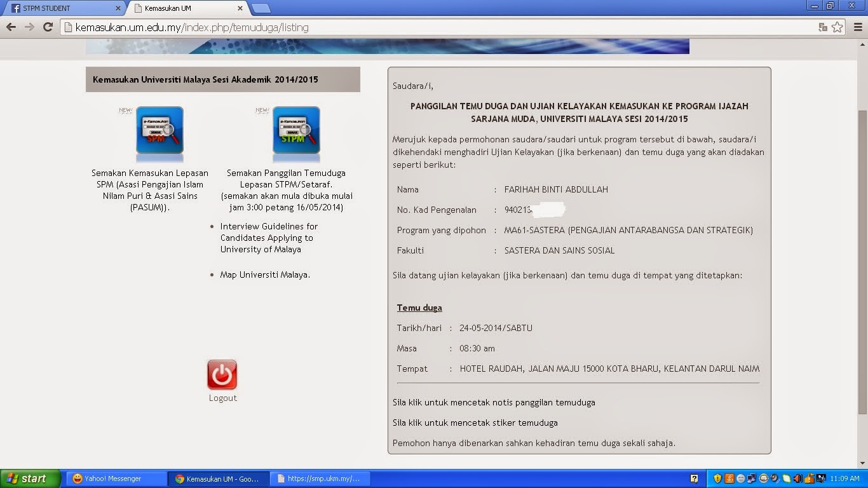Click the scrollbar up arrow
The height and width of the screenshot is (488, 868).
point(862,43)
